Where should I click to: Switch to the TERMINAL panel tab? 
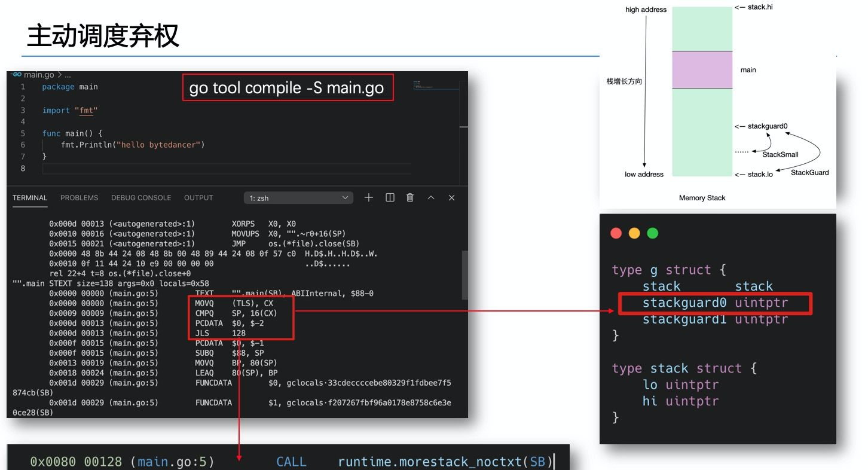tap(30, 198)
